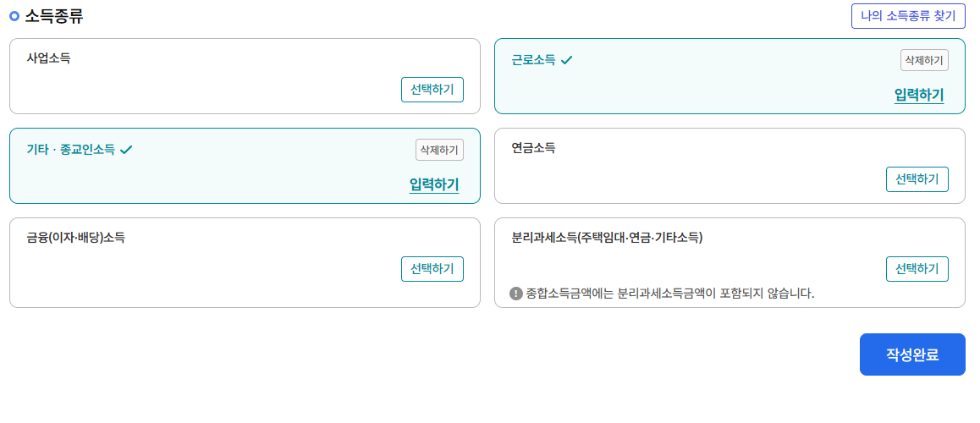Click the blue circle bullet before 소득종류

click(15, 16)
